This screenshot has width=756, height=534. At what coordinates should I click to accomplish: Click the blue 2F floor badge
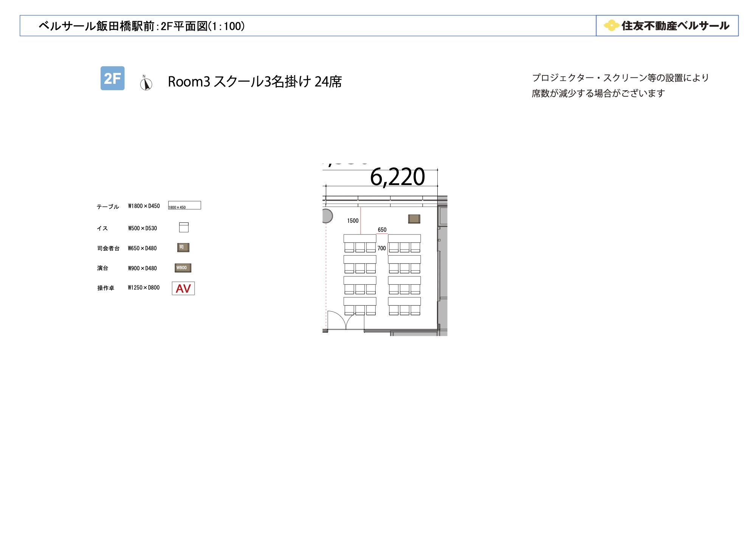(112, 78)
